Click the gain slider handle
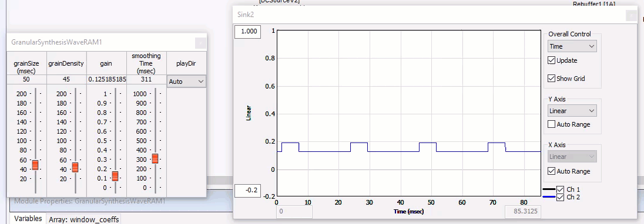The width and height of the screenshot is (644, 224). pos(115,176)
